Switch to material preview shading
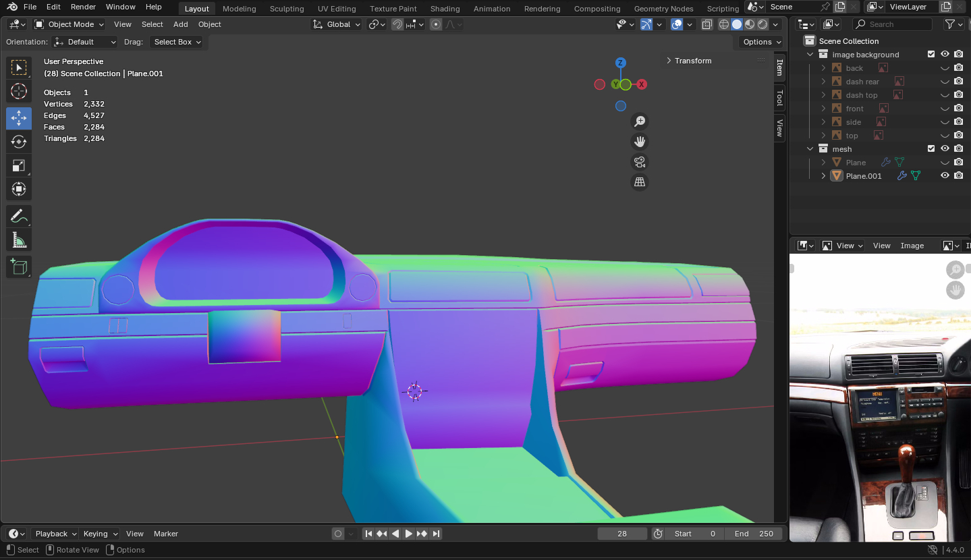 pyautogui.click(x=750, y=24)
